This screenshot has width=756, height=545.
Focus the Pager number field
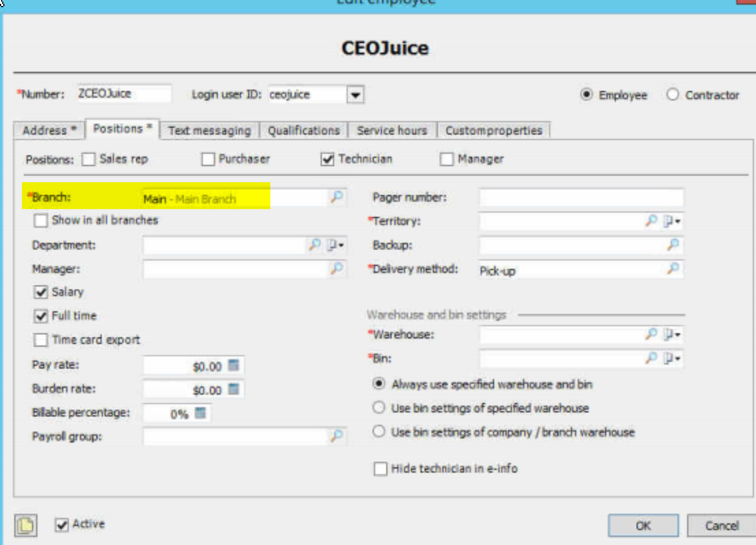(581, 198)
